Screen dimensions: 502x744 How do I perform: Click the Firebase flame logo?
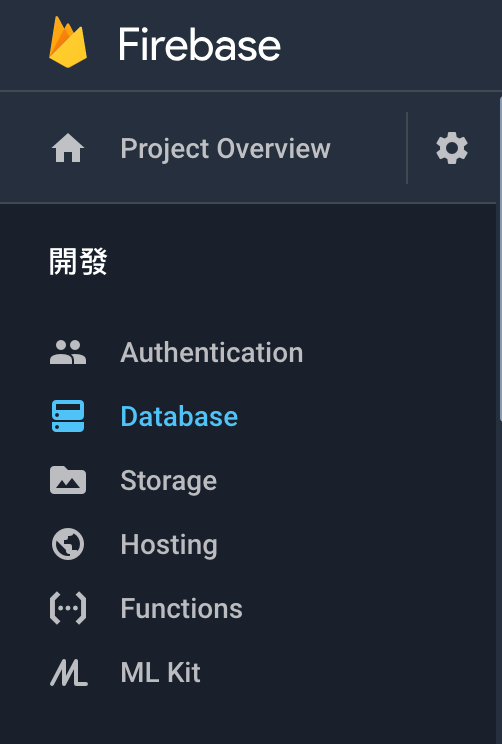click(x=68, y=43)
